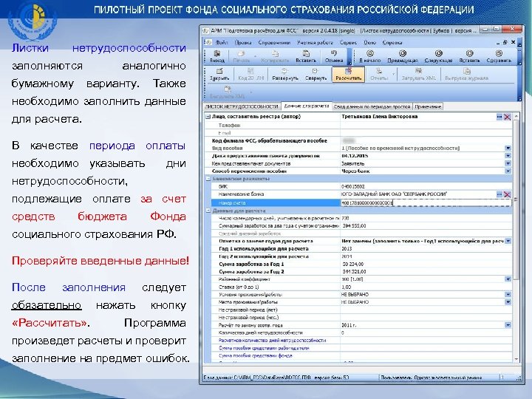Click the Сохранить (Save) icon
This screenshot has width=532, height=399.
point(499,56)
